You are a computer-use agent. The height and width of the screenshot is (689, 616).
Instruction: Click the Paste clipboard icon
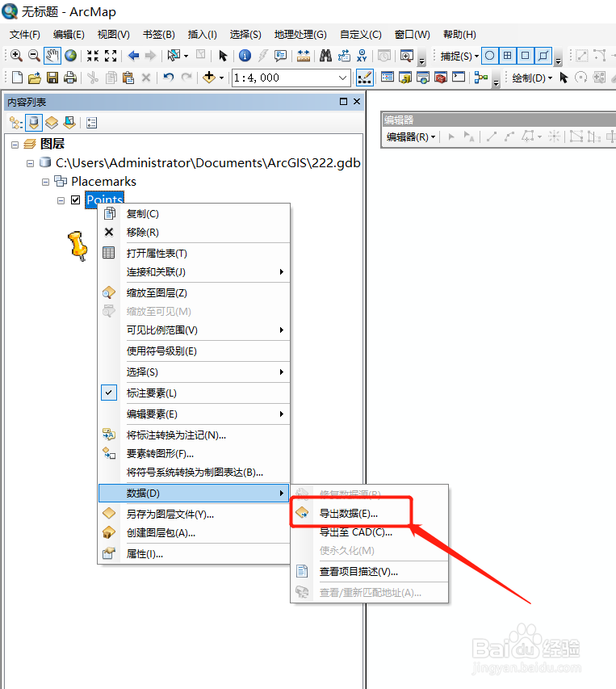point(128,78)
